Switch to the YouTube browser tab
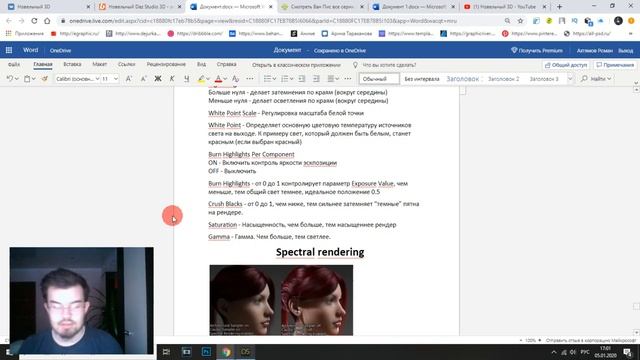 coord(506,7)
